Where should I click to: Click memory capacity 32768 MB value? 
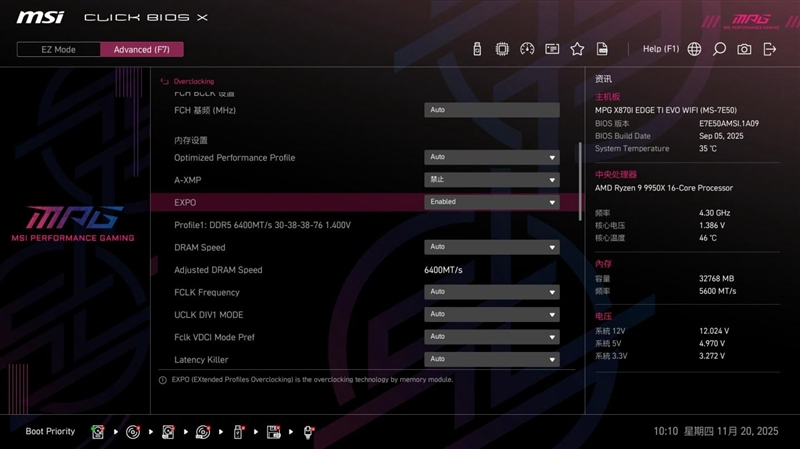pos(716,279)
